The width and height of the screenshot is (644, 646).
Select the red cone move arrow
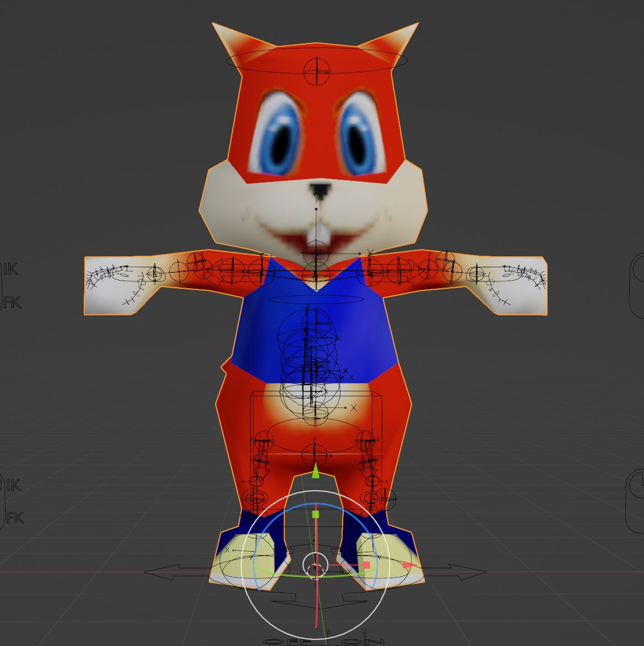coord(410,565)
